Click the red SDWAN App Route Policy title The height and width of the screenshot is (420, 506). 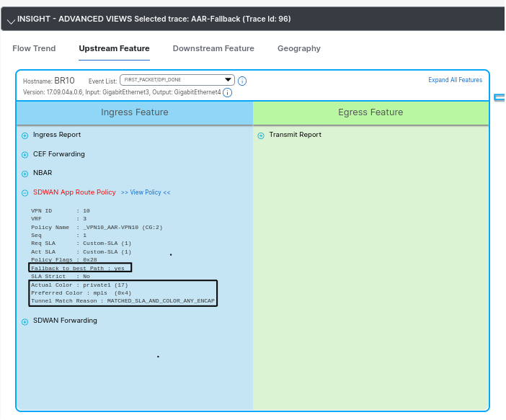[74, 192]
